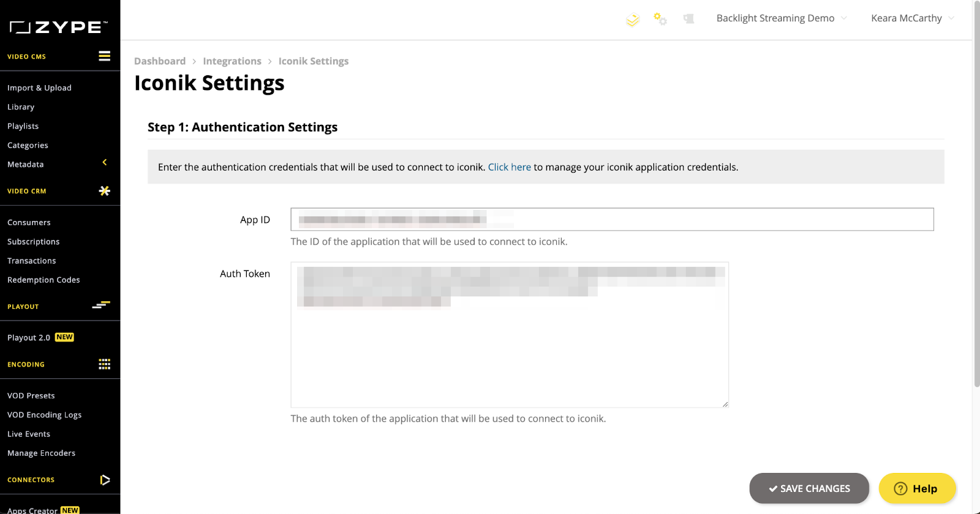Click the PLAYOUT section header

tap(23, 307)
